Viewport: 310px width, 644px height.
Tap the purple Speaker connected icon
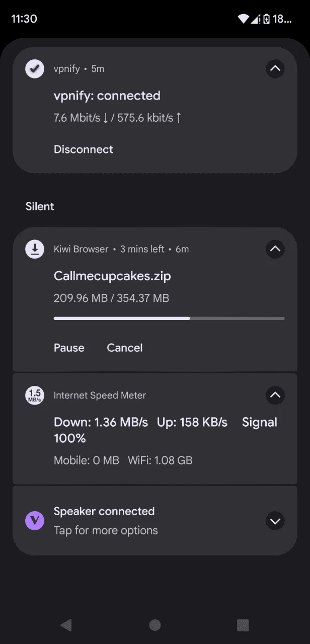click(35, 521)
